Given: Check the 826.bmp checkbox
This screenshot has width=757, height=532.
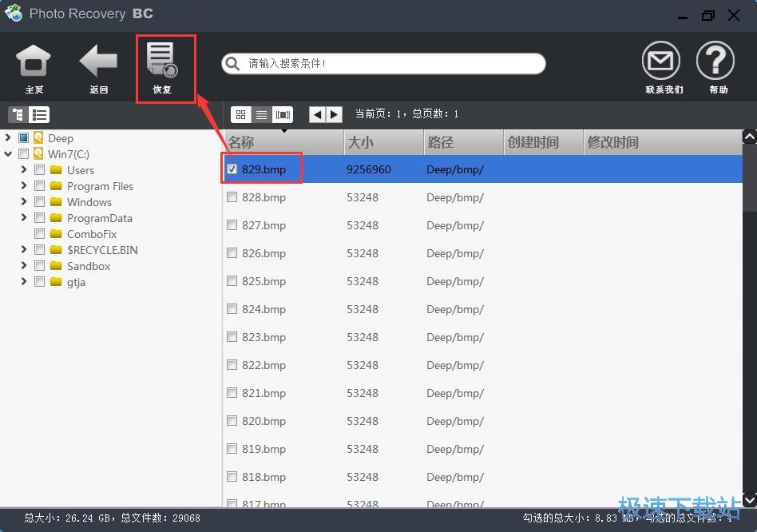Looking at the screenshot, I should tap(232, 253).
